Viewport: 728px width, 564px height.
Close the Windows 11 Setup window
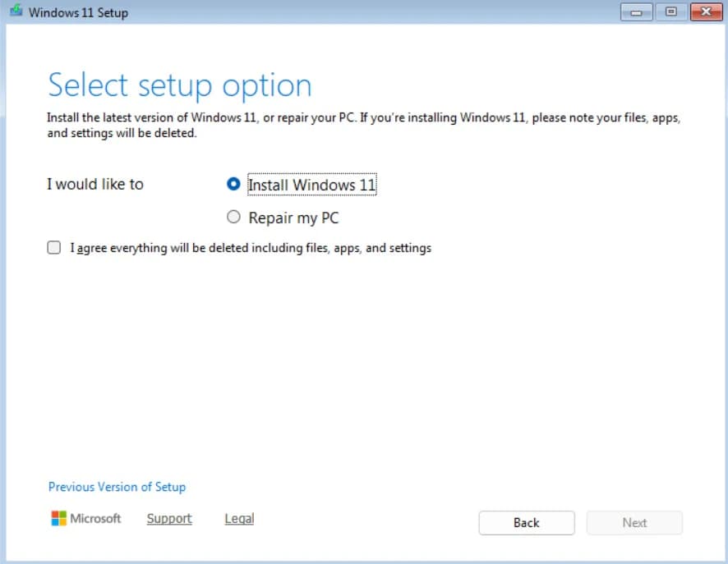[x=706, y=11]
